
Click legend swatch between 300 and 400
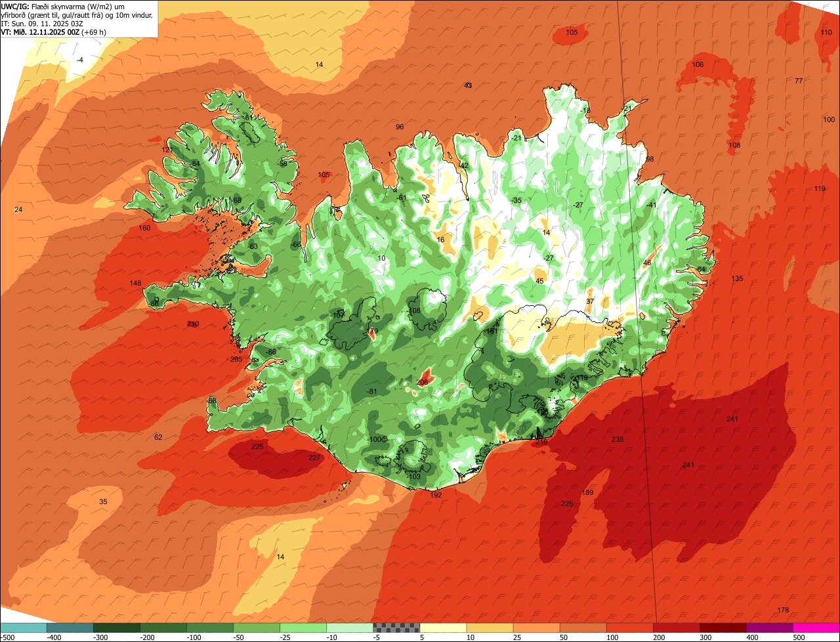point(723,628)
